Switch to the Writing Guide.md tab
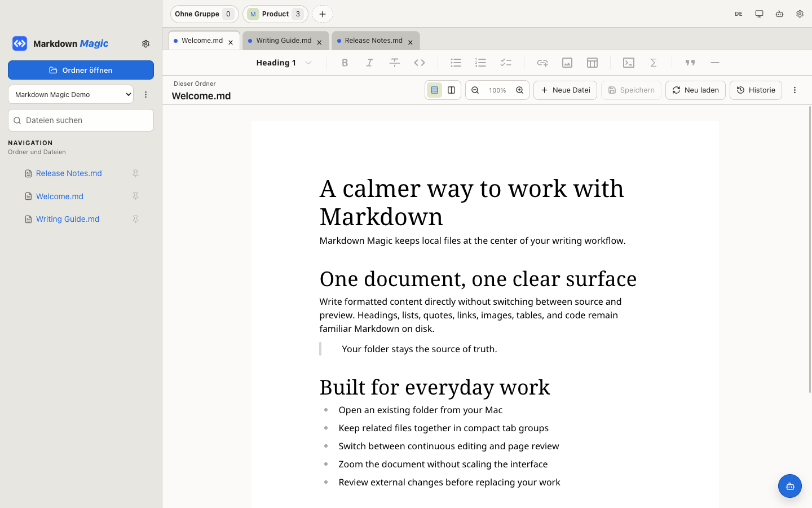Viewport: 812px width, 508px height. tap(284, 41)
